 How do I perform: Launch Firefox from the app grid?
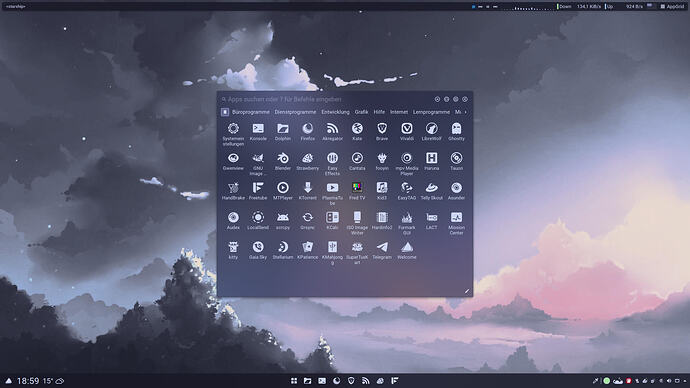(308, 132)
